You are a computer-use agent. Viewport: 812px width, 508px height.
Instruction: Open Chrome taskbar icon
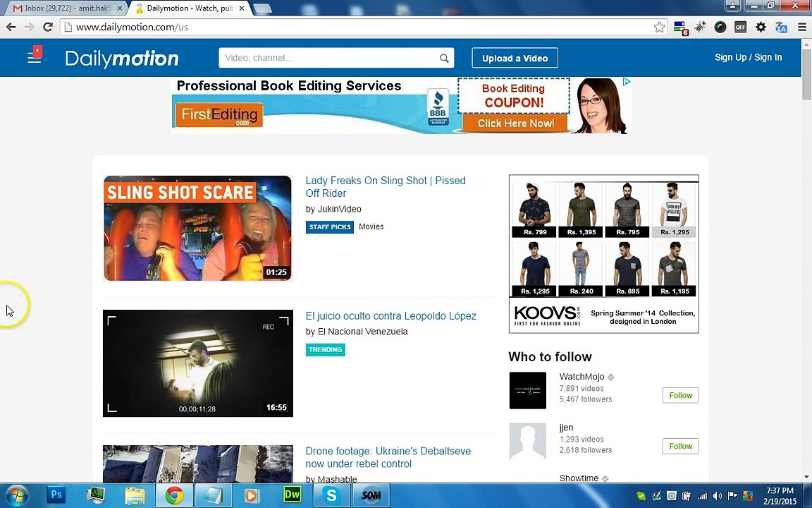pos(175,495)
